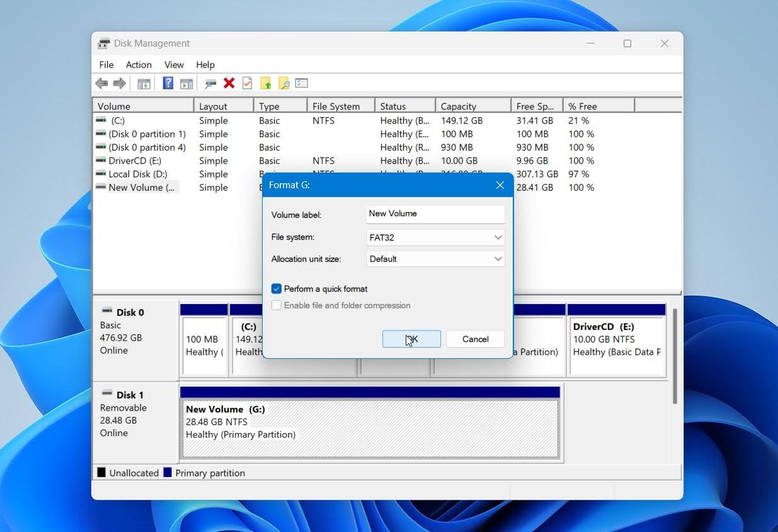Maximize the Disk Management window

[x=627, y=43]
